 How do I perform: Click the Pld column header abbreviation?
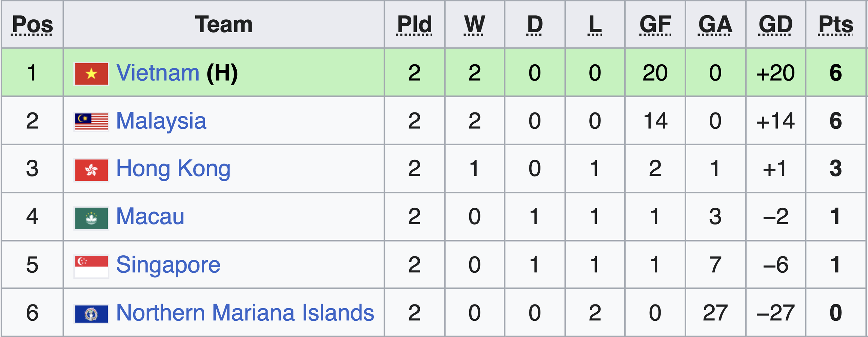[x=414, y=25]
